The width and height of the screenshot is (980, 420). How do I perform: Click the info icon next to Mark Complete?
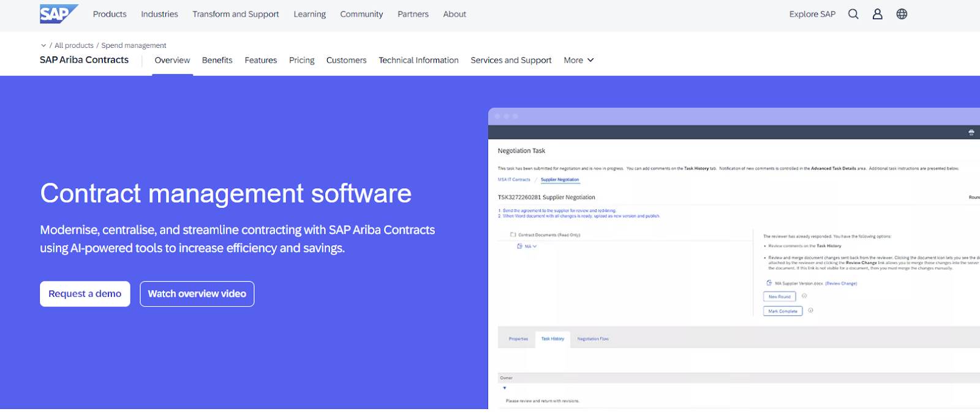[810, 310]
